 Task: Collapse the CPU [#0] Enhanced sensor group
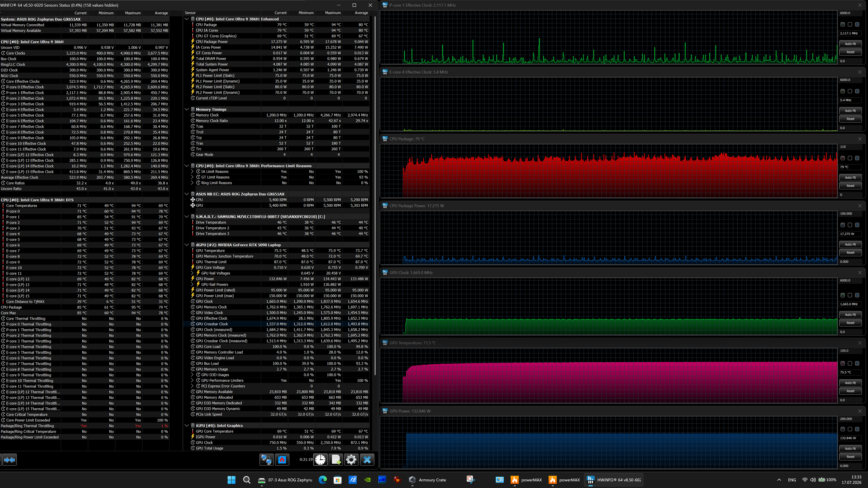187,19
